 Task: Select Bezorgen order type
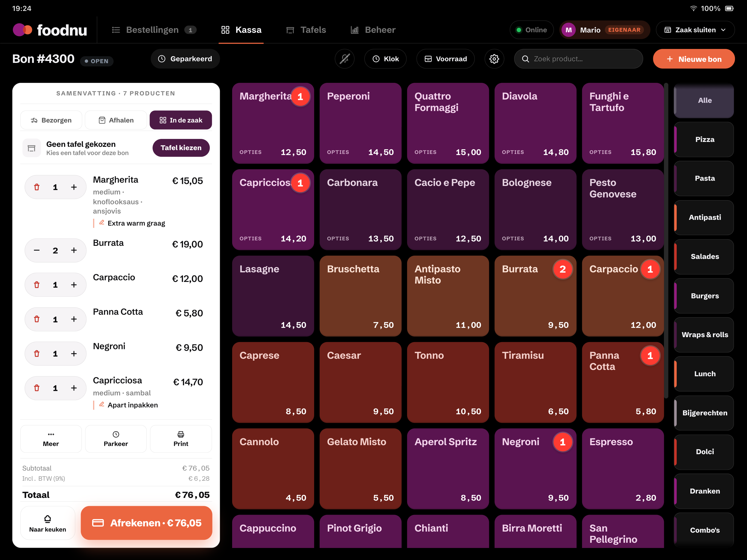pos(51,120)
